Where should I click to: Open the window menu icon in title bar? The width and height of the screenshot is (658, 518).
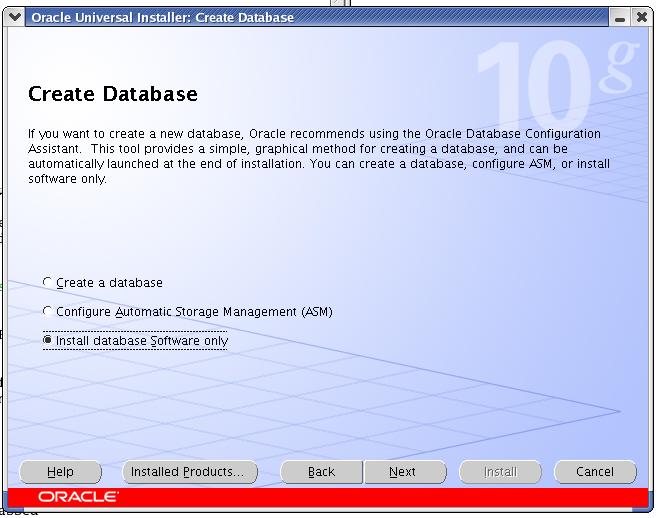[x=15, y=17]
